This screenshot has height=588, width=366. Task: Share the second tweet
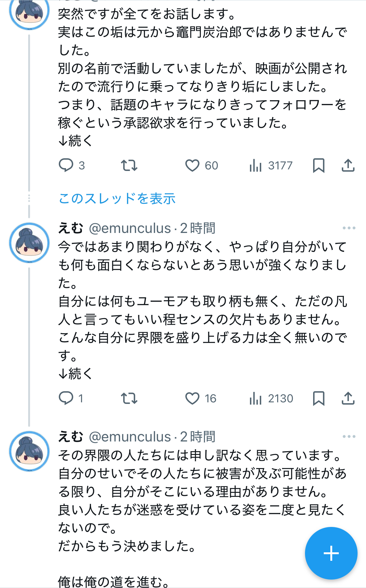click(x=348, y=398)
